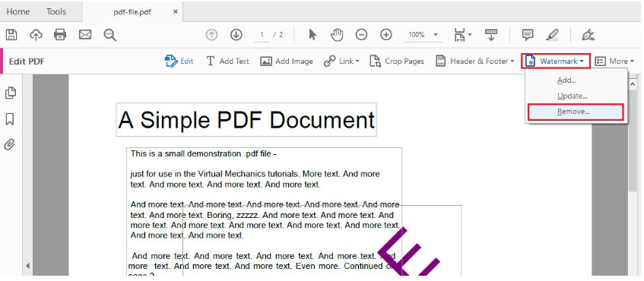Send file by email envelope icon
The image size is (644, 281).
pyautogui.click(x=85, y=35)
